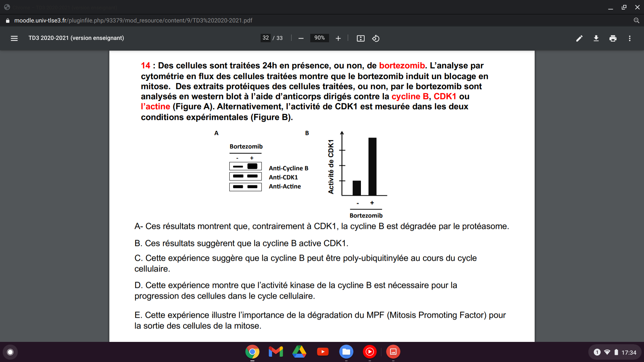Open the PDF sidebar menu (hamburger icon)
644x362 pixels.
click(14, 38)
